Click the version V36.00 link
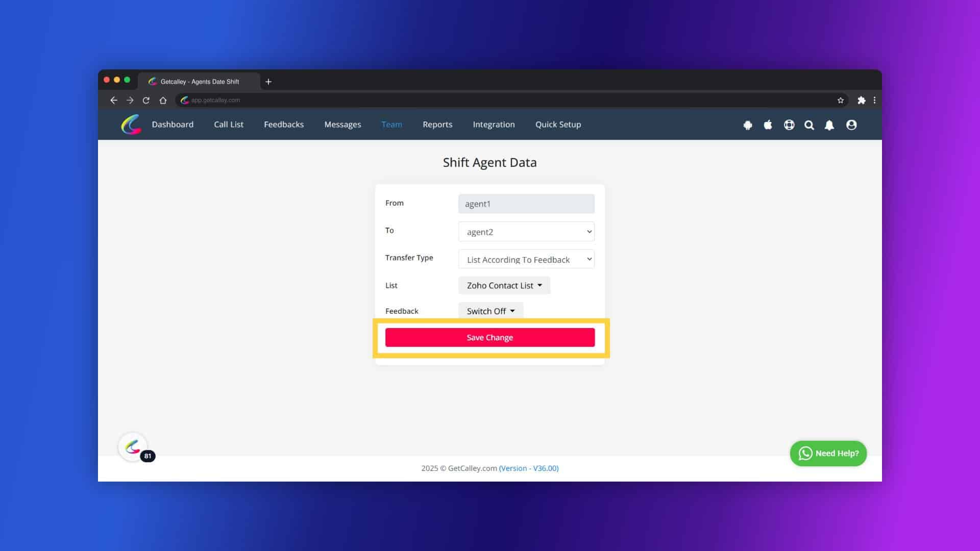980x551 pixels. [x=529, y=468]
